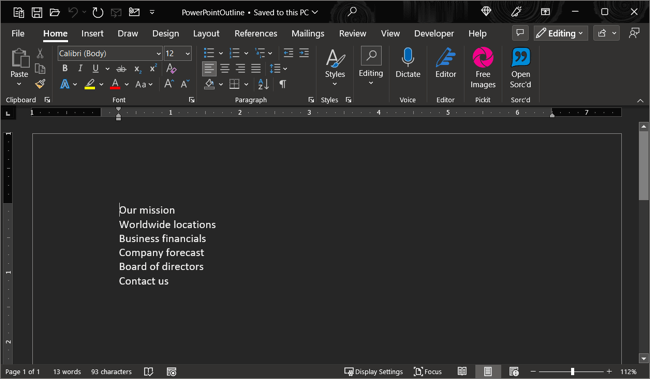This screenshot has height=379, width=650.
Task: Open Display Settings in the status bar
Action: (374, 372)
